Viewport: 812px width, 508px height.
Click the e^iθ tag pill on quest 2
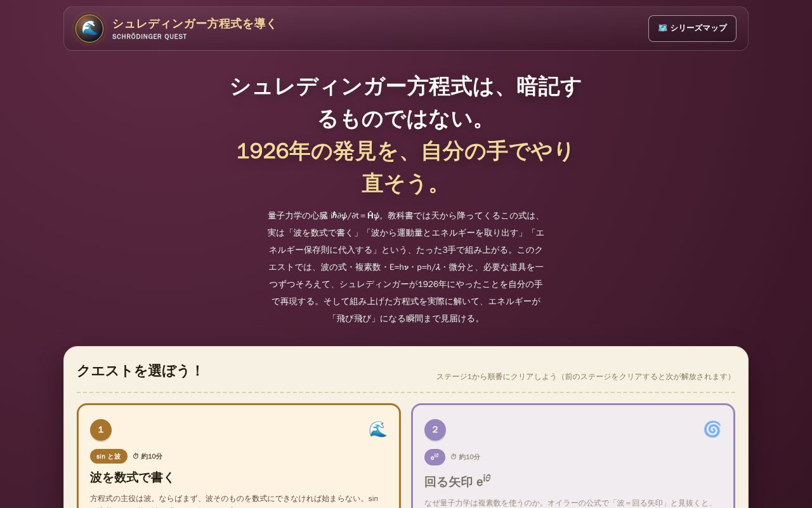click(x=435, y=457)
